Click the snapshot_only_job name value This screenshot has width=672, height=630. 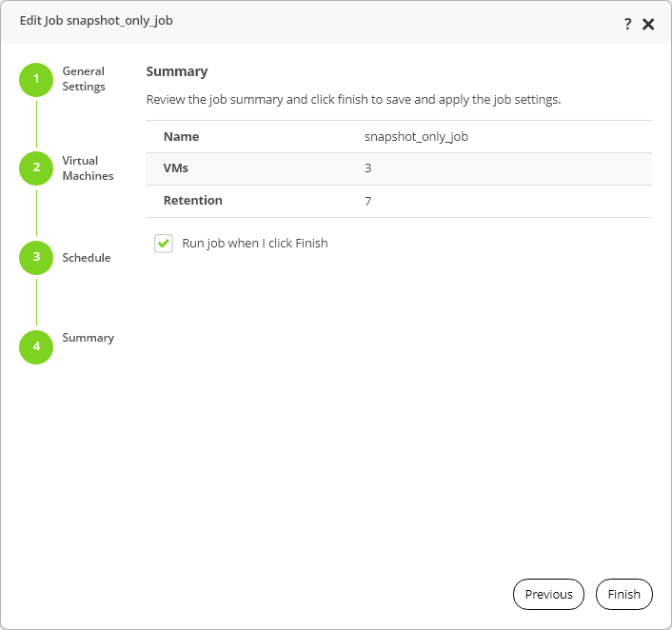(416, 136)
